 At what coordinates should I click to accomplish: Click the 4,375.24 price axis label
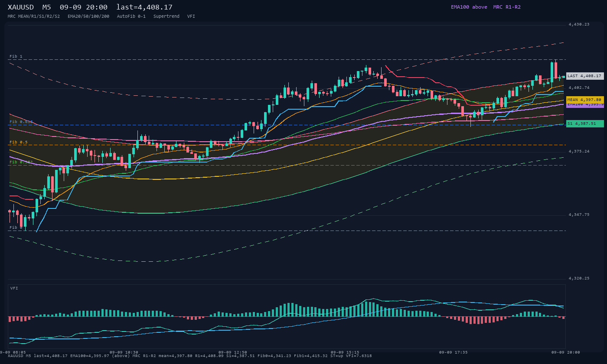coord(579,151)
